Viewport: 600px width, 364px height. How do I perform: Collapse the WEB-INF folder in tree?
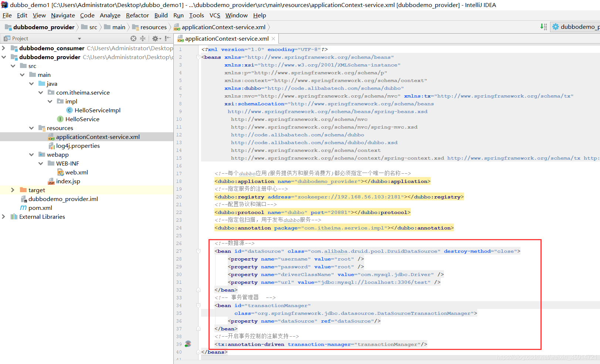[x=41, y=163]
